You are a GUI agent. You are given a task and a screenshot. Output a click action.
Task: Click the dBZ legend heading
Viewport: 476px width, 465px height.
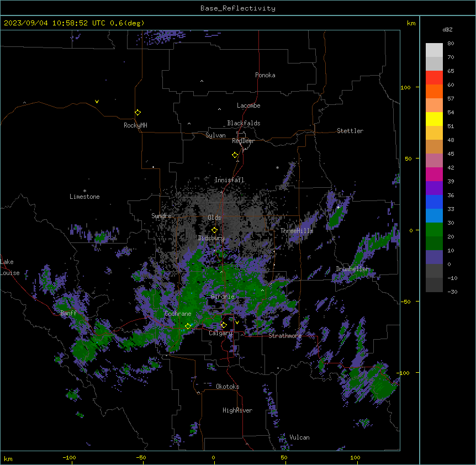coord(447,29)
